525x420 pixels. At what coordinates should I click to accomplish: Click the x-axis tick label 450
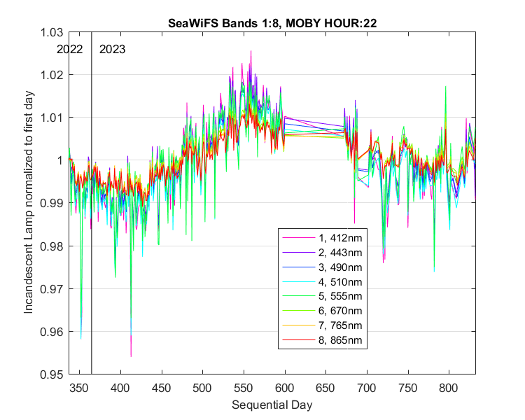click(162, 388)
